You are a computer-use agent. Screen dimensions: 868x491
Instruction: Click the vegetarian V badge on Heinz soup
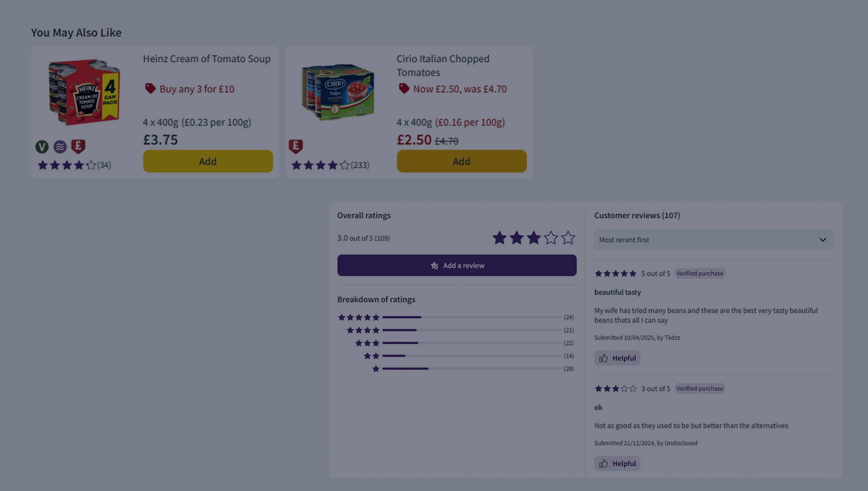click(42, 146)
